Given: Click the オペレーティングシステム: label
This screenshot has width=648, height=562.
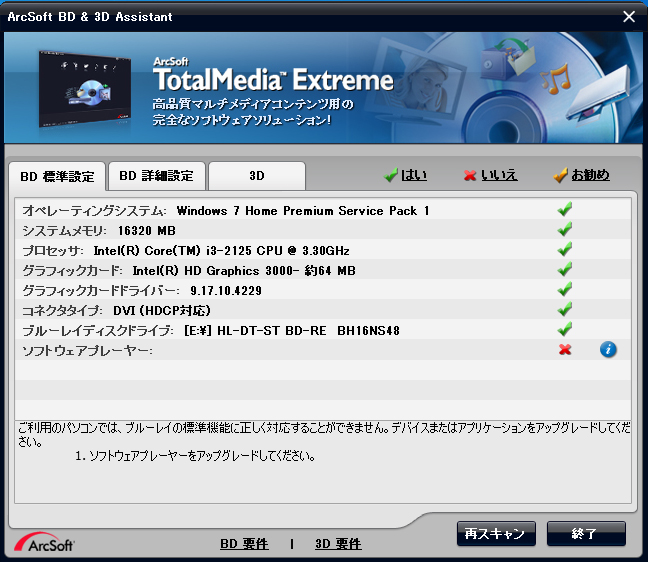Looking at the screenshot, I should [94, 211].
